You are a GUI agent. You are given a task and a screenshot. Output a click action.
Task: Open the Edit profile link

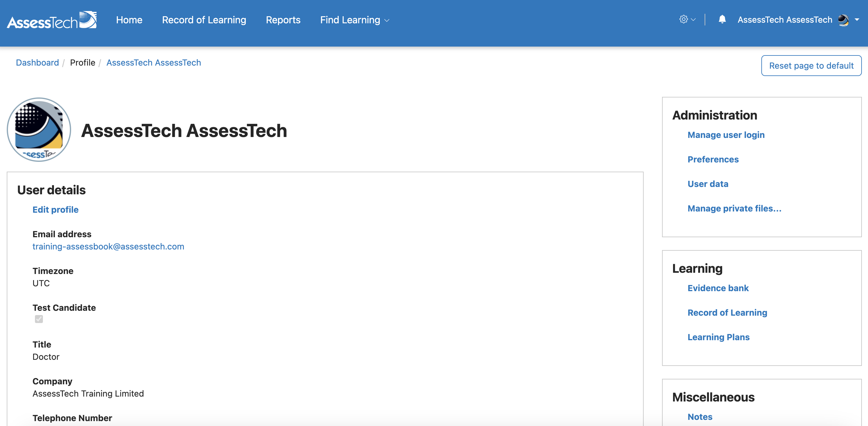point(55,210)
